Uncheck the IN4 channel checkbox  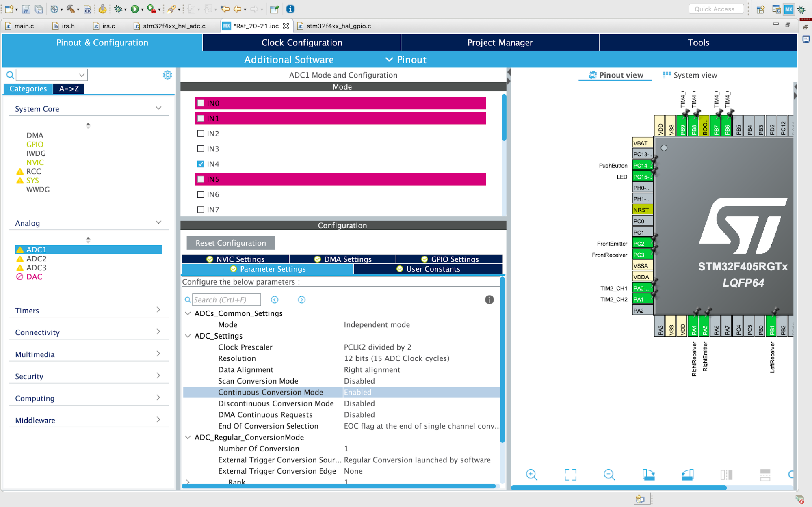pos(201,164)
